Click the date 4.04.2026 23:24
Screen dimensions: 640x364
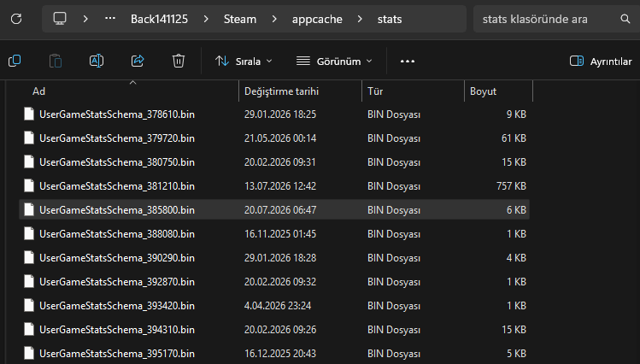278,306
